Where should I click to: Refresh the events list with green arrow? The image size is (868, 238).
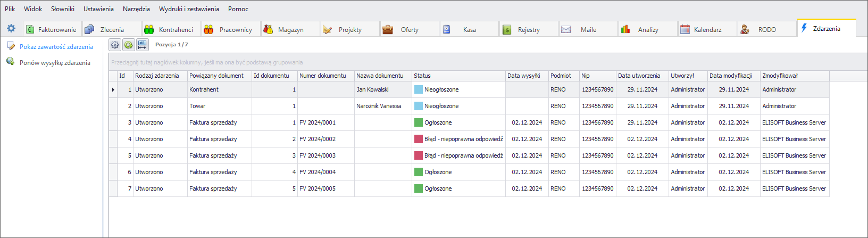tap(129, 45)
